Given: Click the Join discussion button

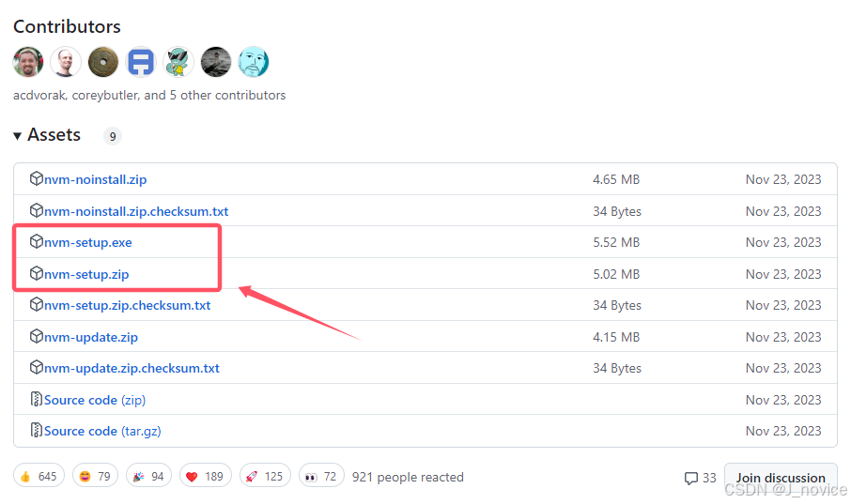Looking at the screenshot, I should (781, 478).
